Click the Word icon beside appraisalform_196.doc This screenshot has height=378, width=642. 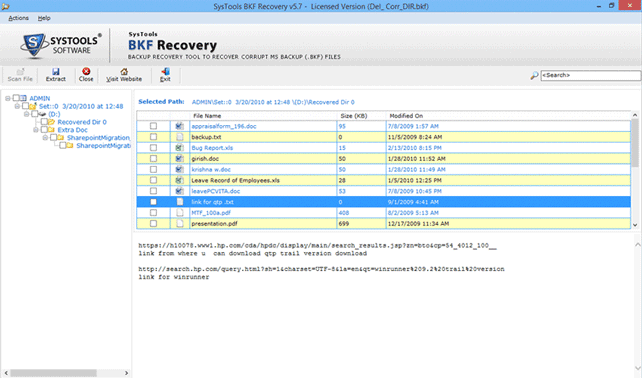point(179,126)
